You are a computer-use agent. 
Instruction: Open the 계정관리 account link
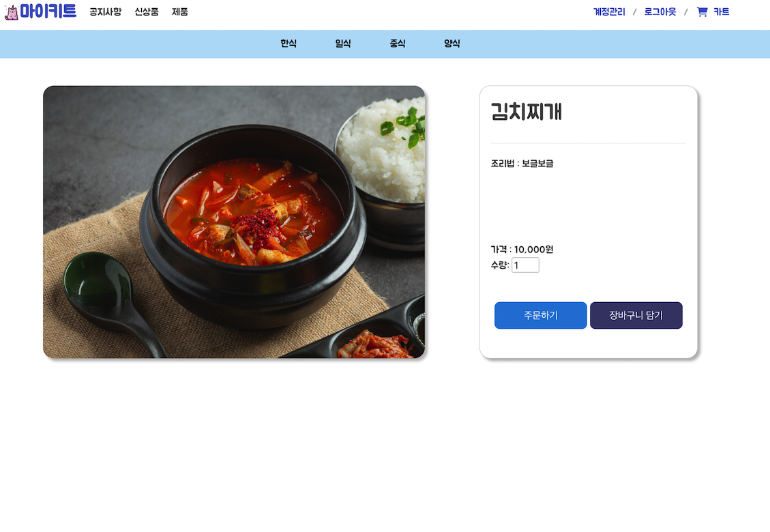click(x=608, y=12)
